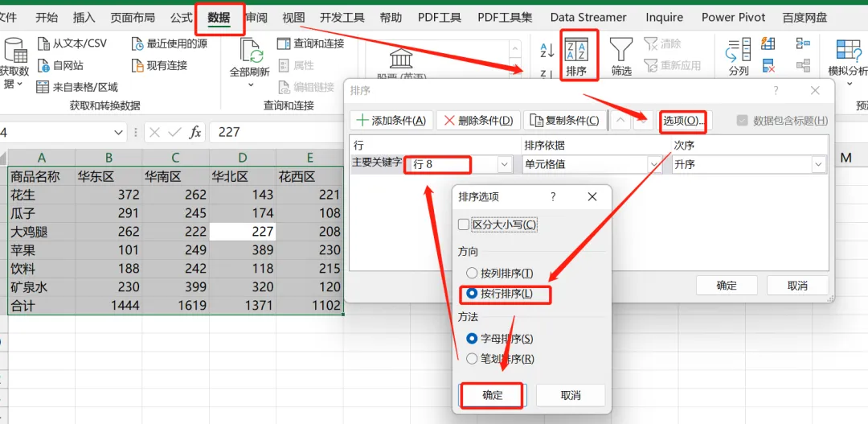Screen dimensions: 868x424
Task: Open the Power Pivot tab
Action: pyautogui.click(x=734, y=17)
